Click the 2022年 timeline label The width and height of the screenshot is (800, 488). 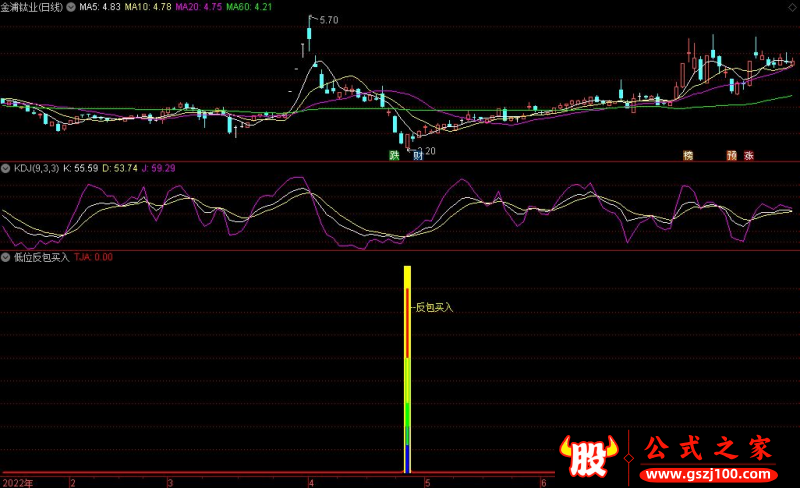[16, 482]
